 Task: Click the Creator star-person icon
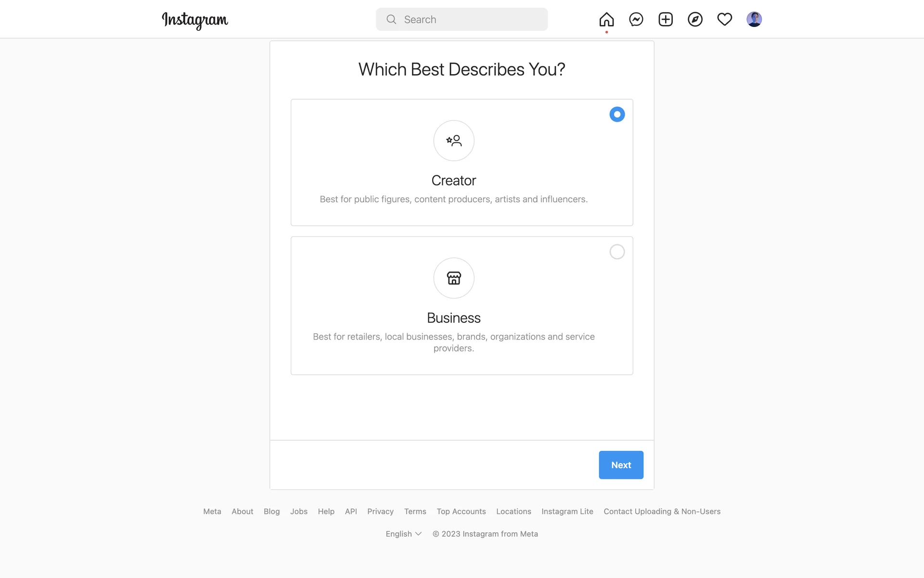click(x=454, y=141)
